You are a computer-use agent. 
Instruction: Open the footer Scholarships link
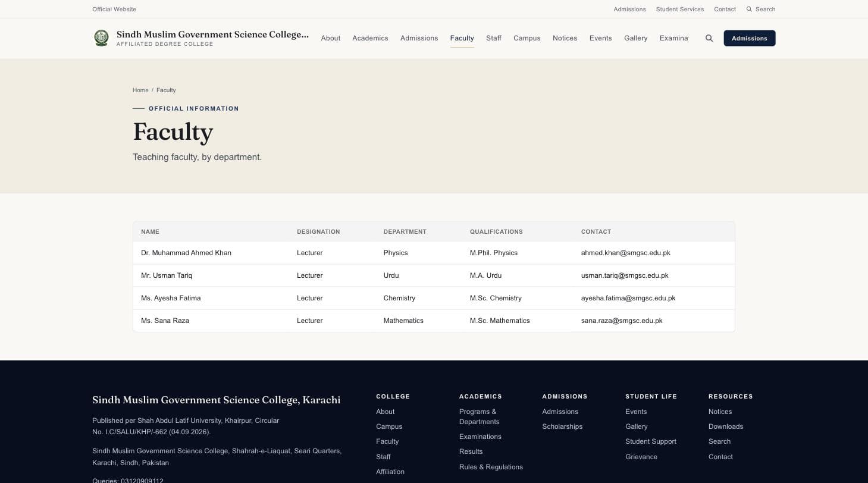point(562,426)
